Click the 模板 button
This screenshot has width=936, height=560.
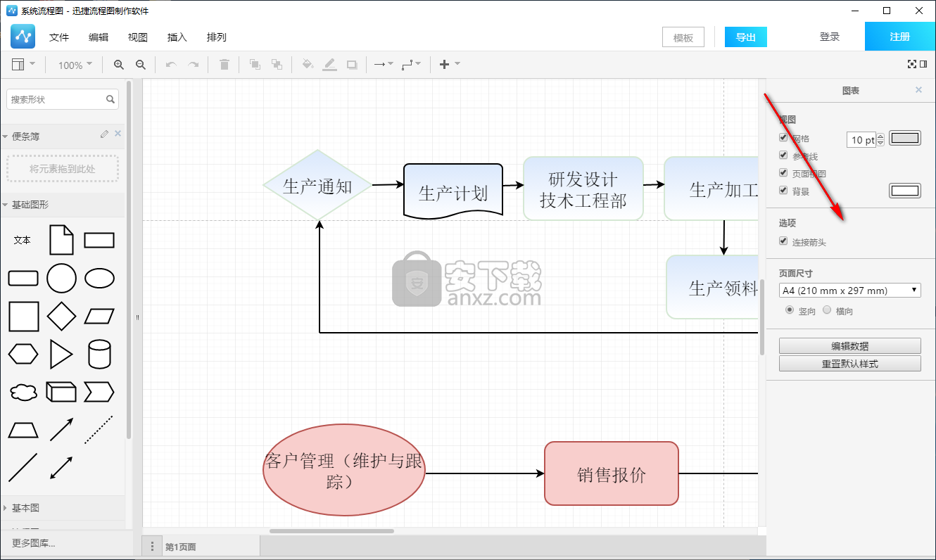tap(683, 38)
